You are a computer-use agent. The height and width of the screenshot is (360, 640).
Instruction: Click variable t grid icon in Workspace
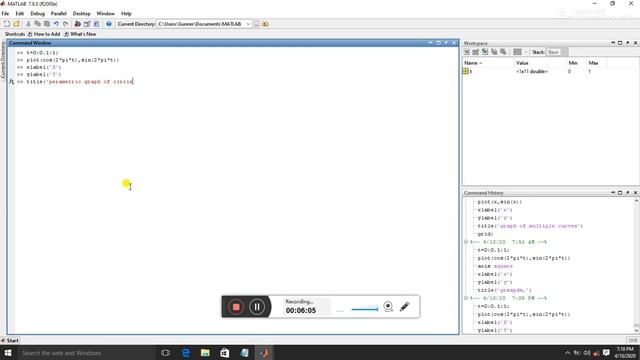pyautogui.click(x=465, y=71)
